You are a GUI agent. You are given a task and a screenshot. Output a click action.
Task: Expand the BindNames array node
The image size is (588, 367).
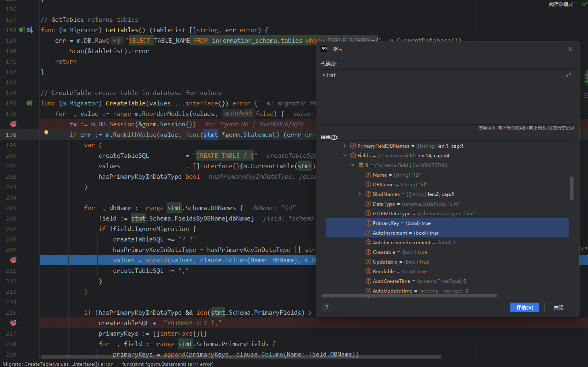tap(360, 194)
